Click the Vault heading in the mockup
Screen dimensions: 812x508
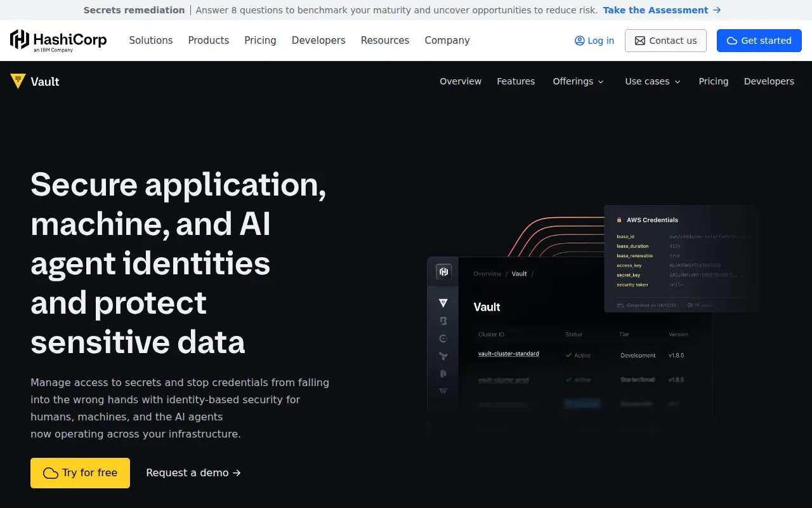[x=487, y=307]
